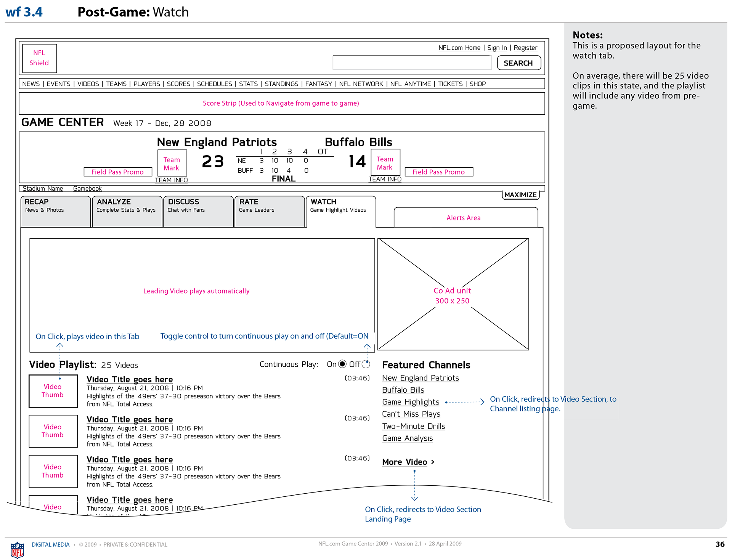Click the Score Strip navigation area
732x560 pixels.
pyautogui.click(x=282, y=103)
